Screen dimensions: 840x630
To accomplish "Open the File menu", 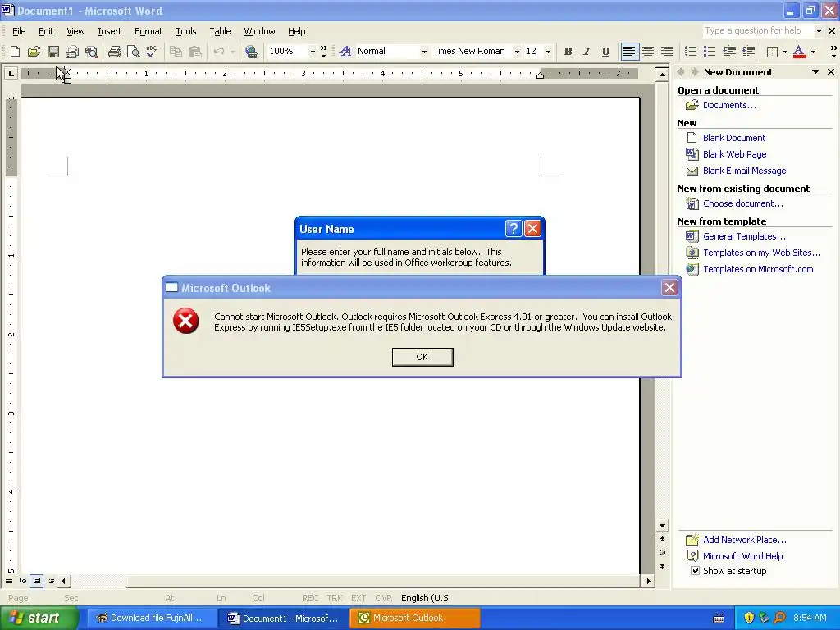I will [x=19, y=31].
